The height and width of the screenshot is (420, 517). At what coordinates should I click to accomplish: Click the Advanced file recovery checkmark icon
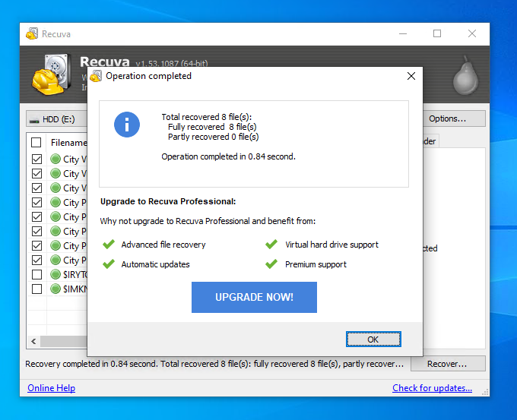[109, 245]
